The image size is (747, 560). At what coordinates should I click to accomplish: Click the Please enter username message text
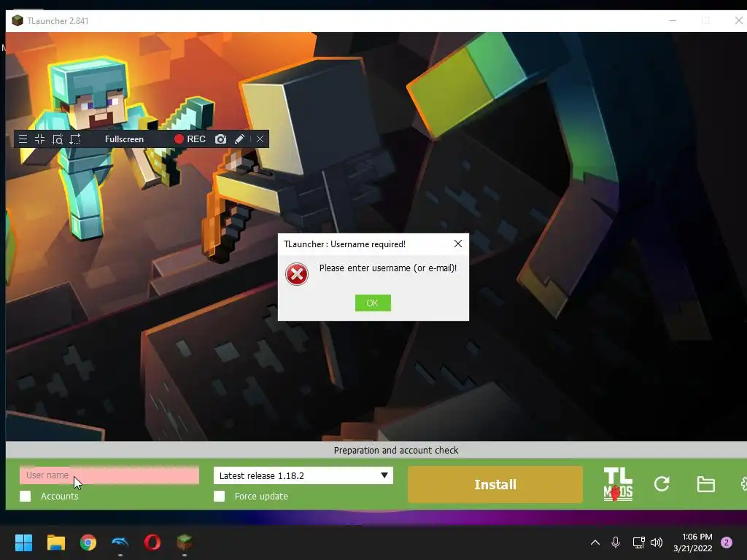pos(388,268)
